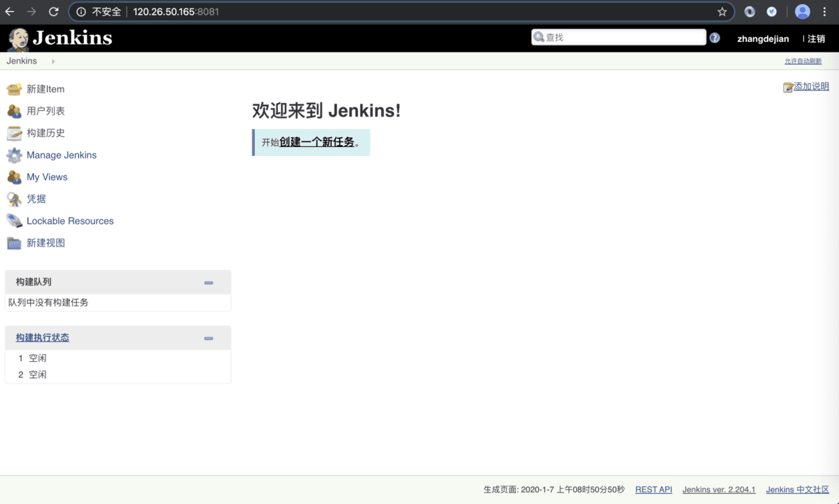Open the REST API footer link
The height and width of the screenshot is (504, 839).
tap(654, 490)
